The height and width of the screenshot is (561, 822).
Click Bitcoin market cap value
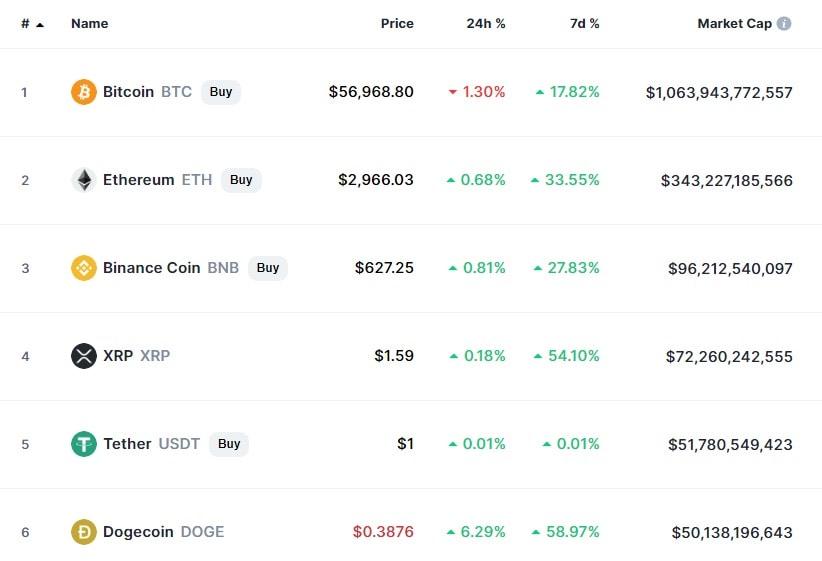click(x=719, y=92)
